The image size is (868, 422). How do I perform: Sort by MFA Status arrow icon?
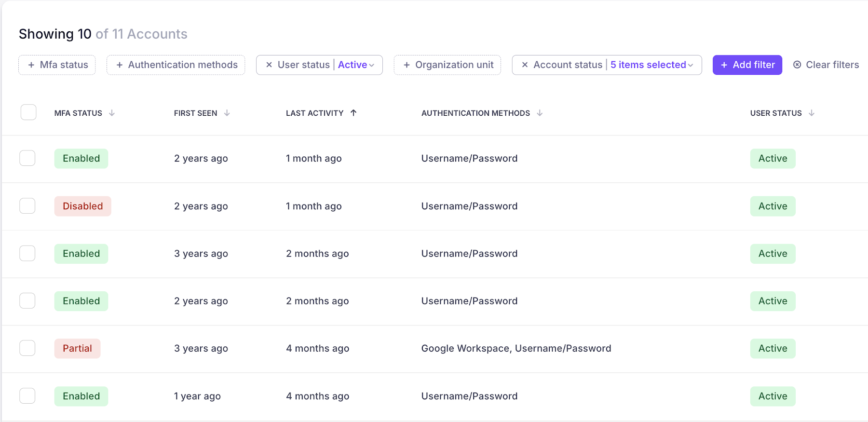pyautogui.click(x=112, y=113)
